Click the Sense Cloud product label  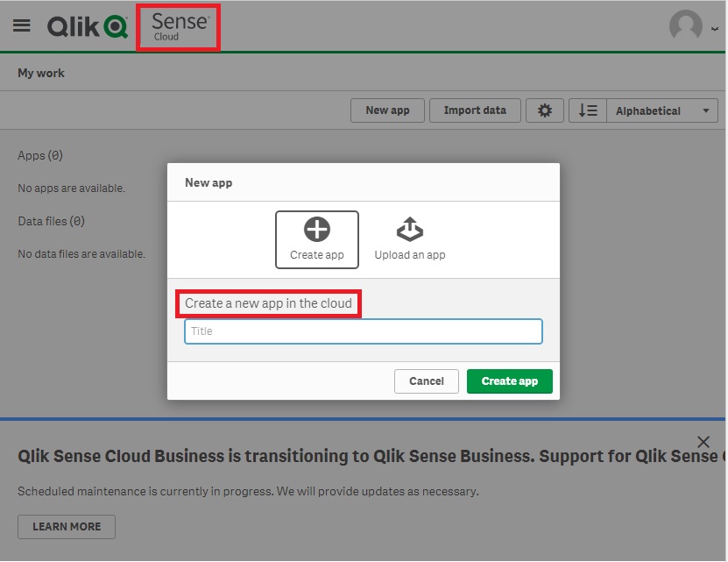click(180, 27)
